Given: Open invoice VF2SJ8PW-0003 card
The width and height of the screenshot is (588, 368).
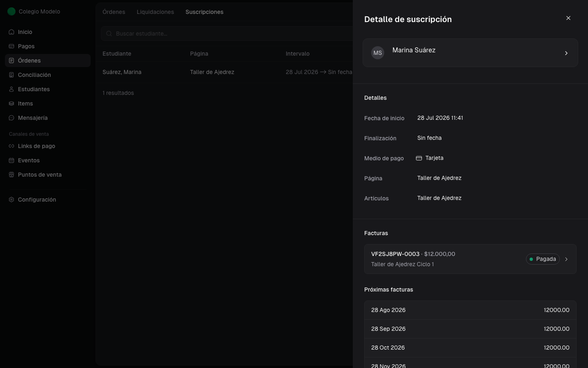Looking at the screenshot, I should (x=470, y=259).
